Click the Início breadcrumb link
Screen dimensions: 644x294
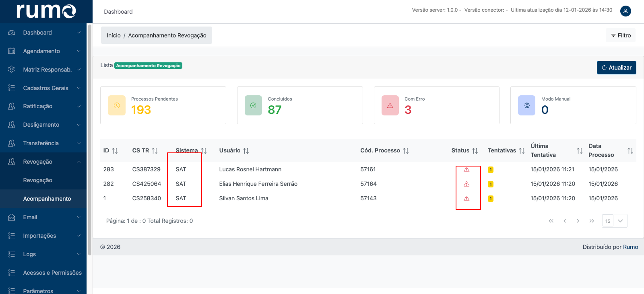[x=114, y=35]
